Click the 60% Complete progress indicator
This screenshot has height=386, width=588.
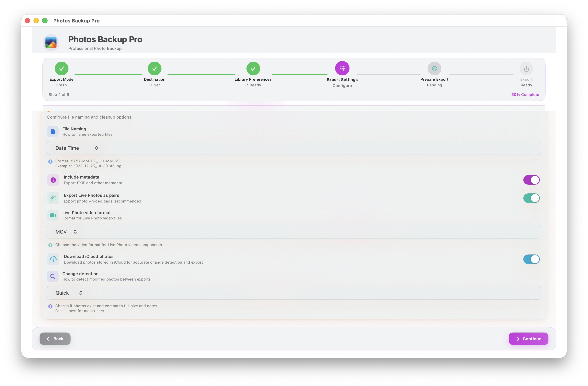525,94
